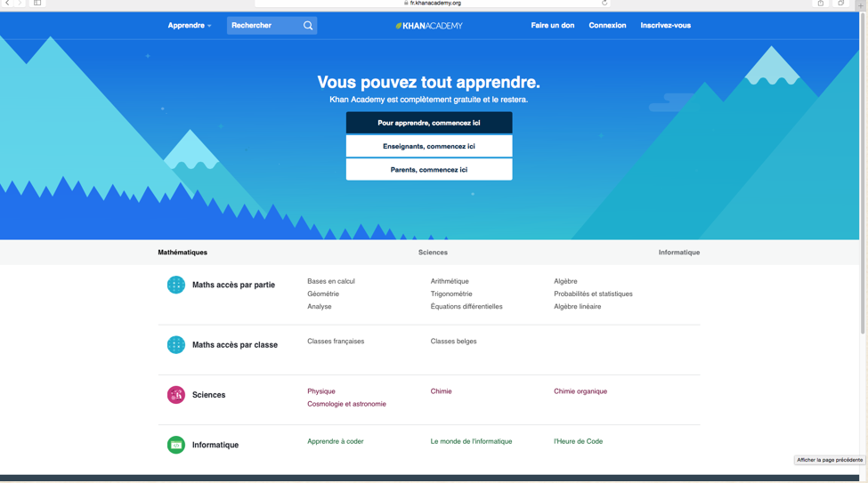Switch to the Sciences tab
The width and height of the screenshot is (868, 483).
(433, 253)
